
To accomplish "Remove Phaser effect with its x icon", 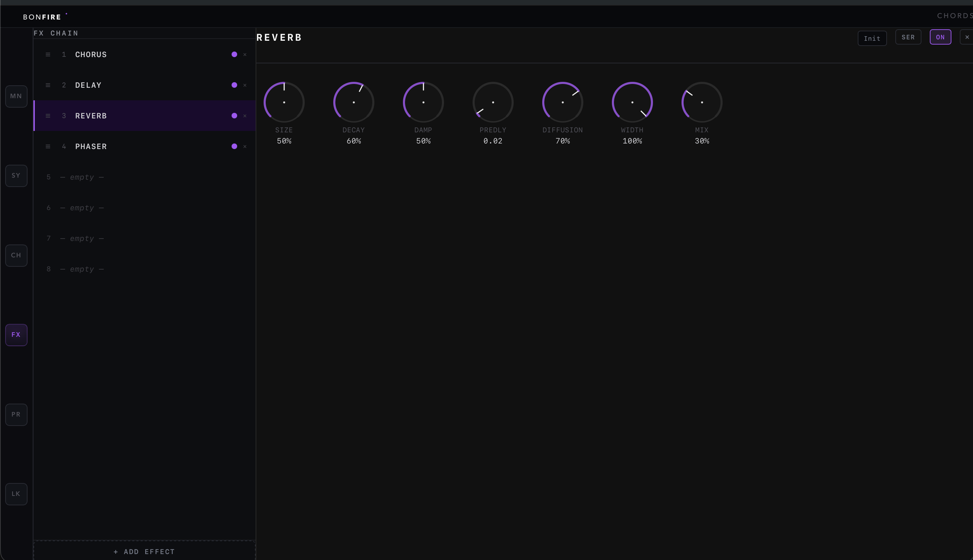I will click(x=245, y=147).
